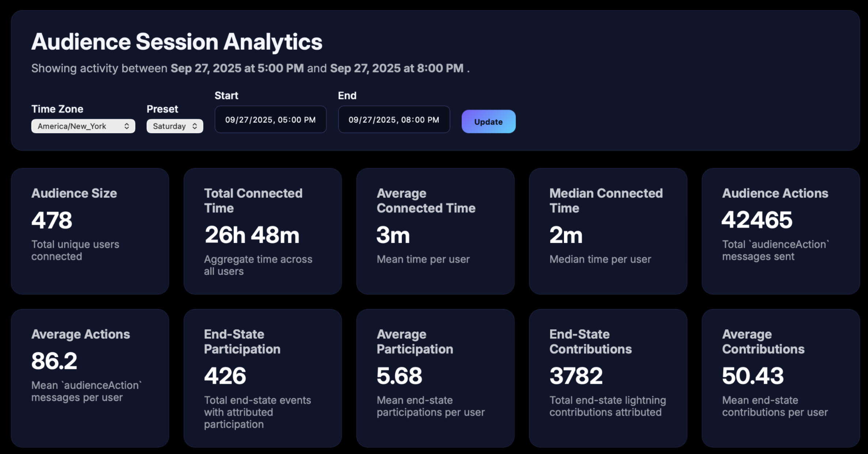Change Preset from Saturday to another day
The image size is (868, 454).
tap(175, 126)
